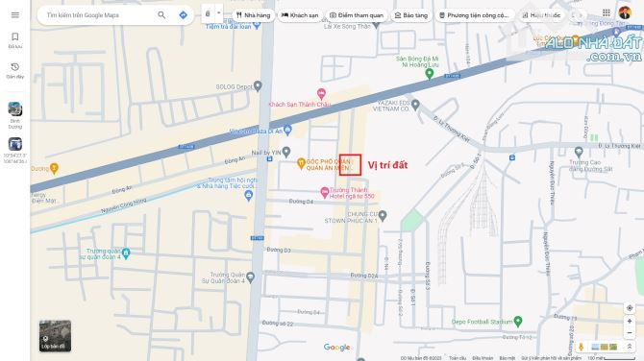Select the Chung Cư Stown Phúc An 1 pin
The image size is (644, 361).
pyautogui.click(x=383, y=215)
